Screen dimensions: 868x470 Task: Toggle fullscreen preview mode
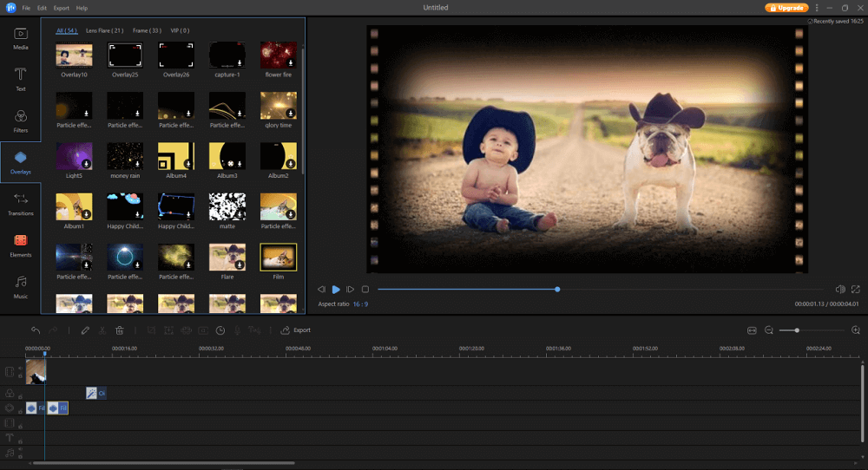click(856, 289)
